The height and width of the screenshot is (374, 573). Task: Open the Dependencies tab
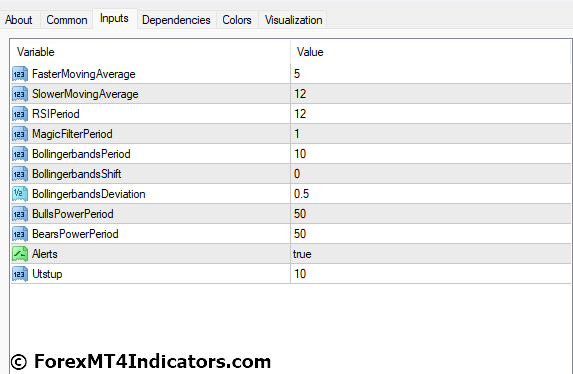pos(176,20)
